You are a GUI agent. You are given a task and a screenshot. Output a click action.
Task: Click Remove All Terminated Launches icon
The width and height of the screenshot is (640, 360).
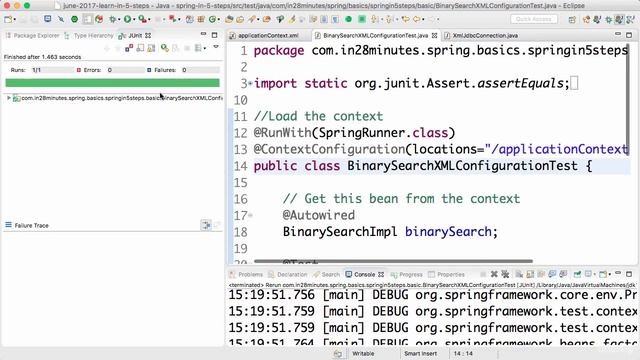click(x=505, y=274)
